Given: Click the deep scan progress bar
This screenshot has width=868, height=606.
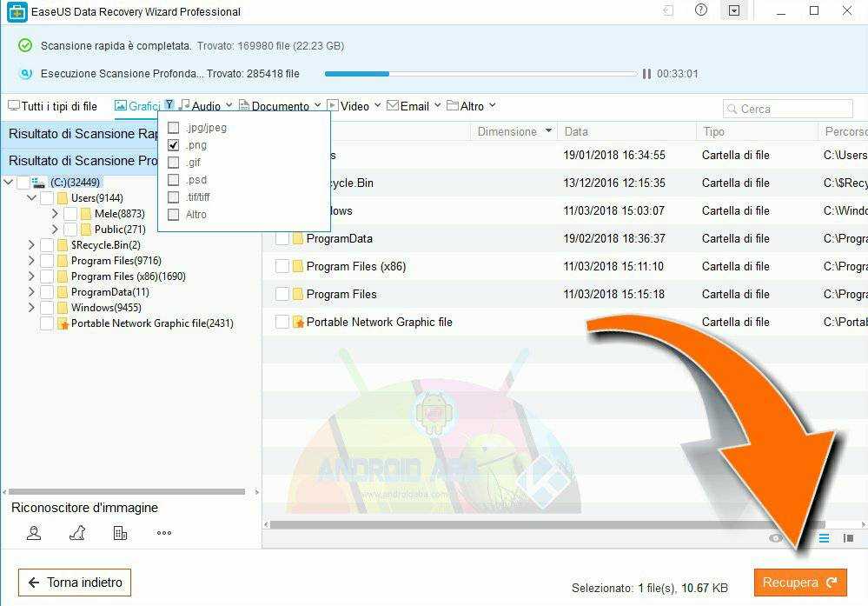Looking at the screenshot, I should click(x=481, y=74).
